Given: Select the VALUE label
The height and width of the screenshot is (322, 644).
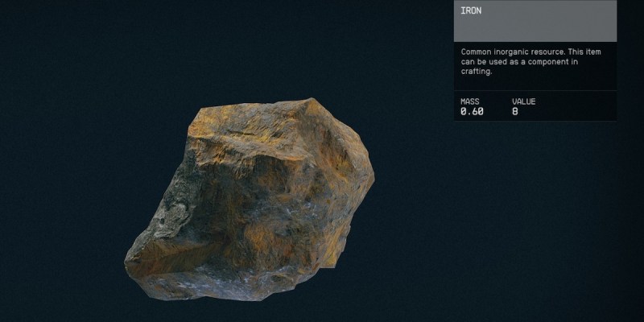Looking at the screenshot, I should [523, 101].
